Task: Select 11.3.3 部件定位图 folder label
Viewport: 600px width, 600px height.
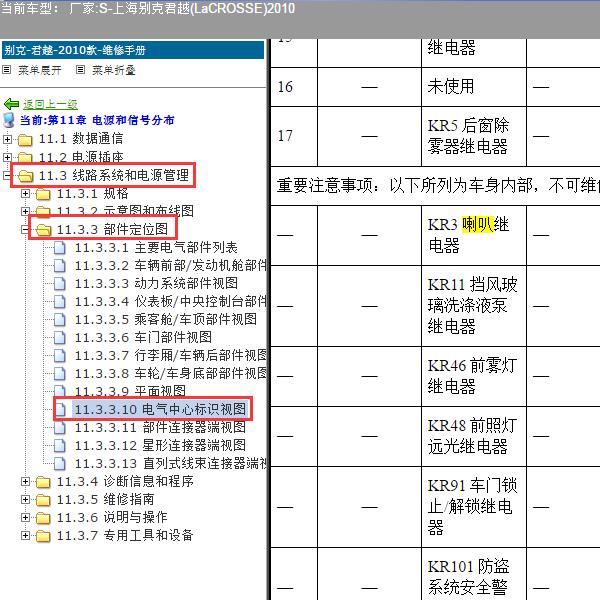Action: 112,230
